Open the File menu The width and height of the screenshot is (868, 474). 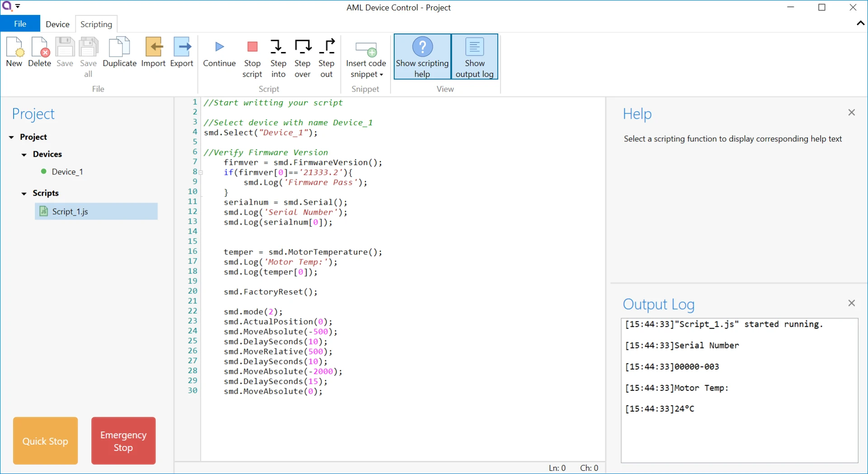coord(20,24)
